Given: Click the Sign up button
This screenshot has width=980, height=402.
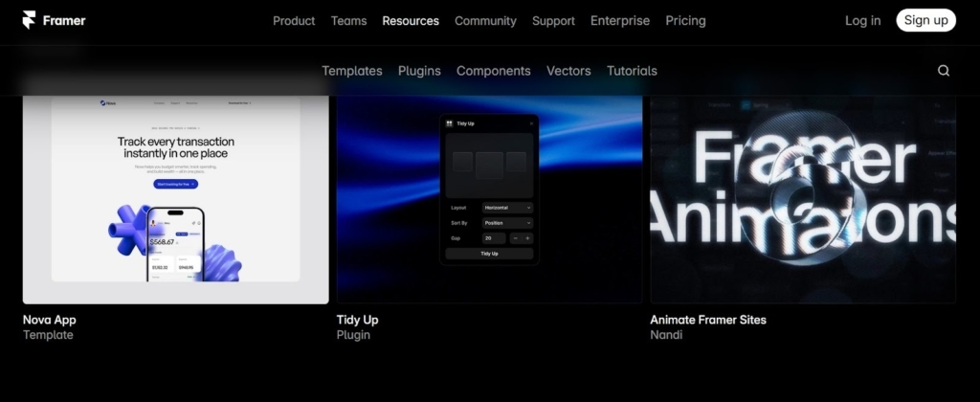Looking at the screenshot, I should point(925,20).
